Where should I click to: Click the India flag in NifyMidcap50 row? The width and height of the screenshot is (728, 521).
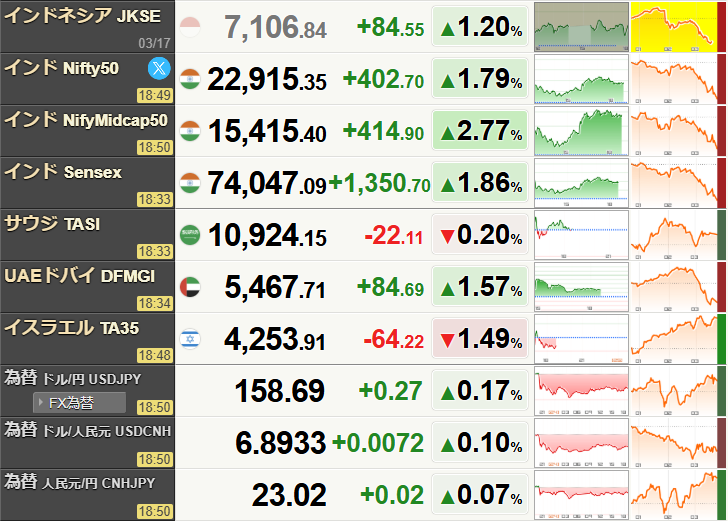[190, 131]
